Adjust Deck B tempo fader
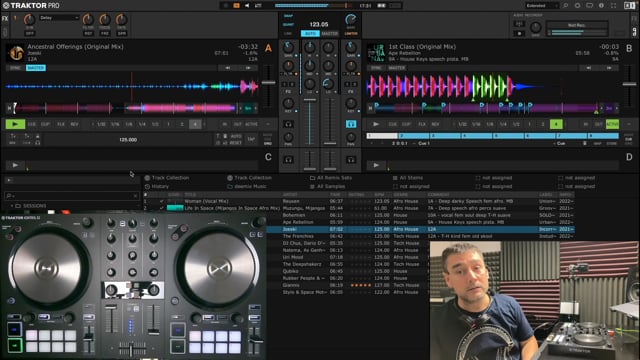Image resolution: width=640 pixels, height=360 pixels. [629, 84]
